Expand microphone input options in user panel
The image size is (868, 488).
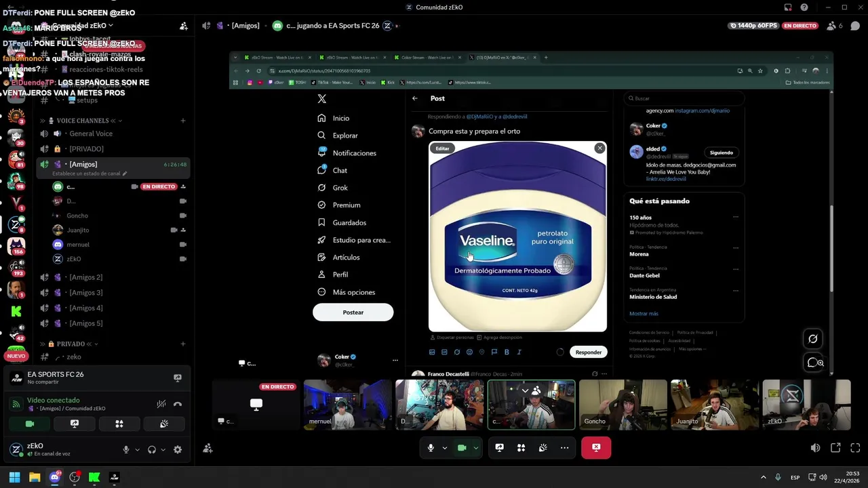tap(137, 449)
